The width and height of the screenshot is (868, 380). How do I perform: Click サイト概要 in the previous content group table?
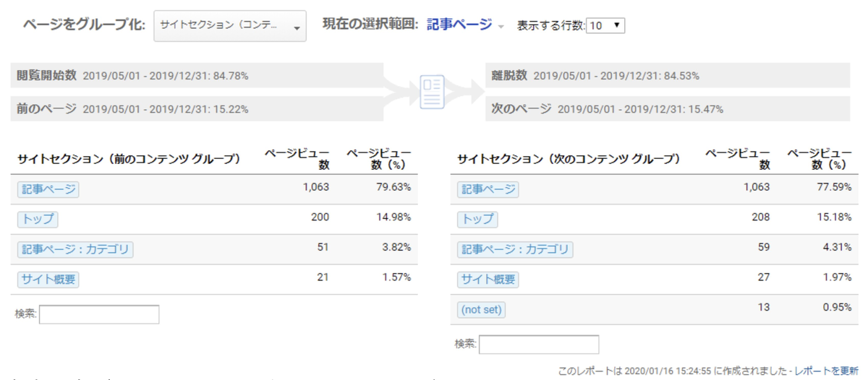(x=48, y=280)
